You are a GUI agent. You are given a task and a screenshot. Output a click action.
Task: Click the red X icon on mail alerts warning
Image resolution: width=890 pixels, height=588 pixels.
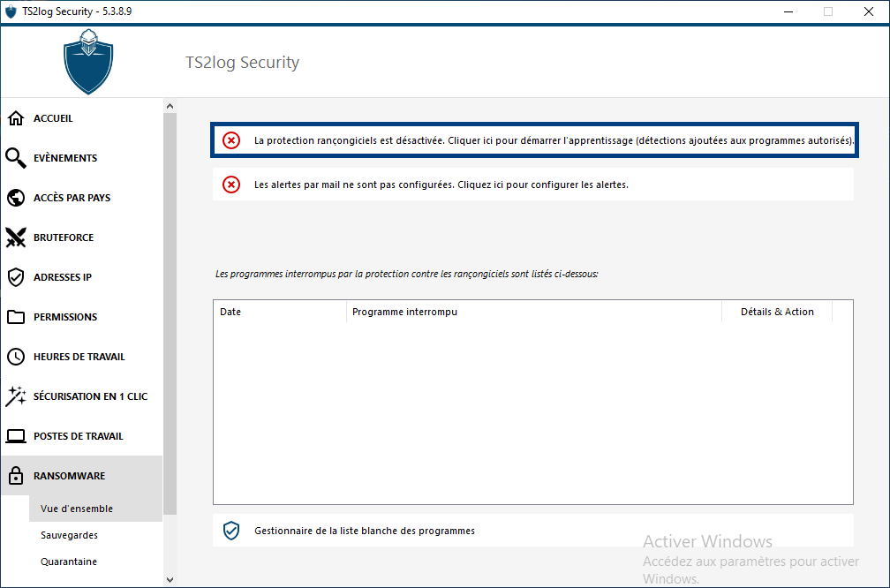[x=231, y=185]
